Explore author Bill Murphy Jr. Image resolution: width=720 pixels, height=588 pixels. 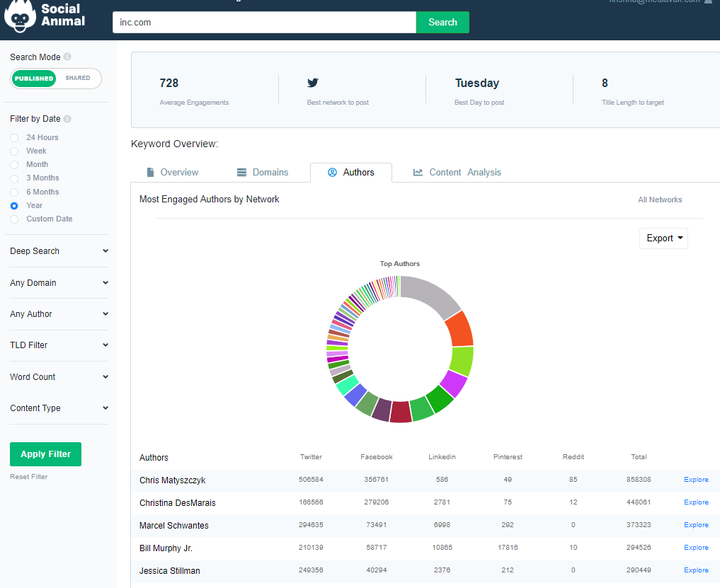click(696, 548)
